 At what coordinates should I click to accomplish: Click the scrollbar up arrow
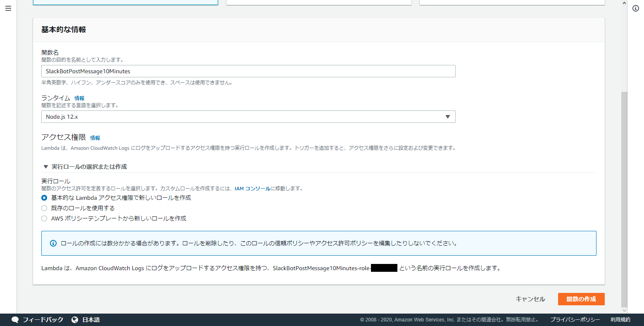click(x=624, y=3)
